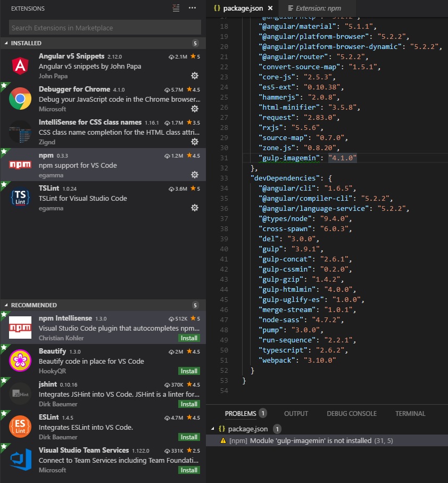Screen dimensions: 448x483
Task: Install the Beautify extension
Action: [189, 371]
